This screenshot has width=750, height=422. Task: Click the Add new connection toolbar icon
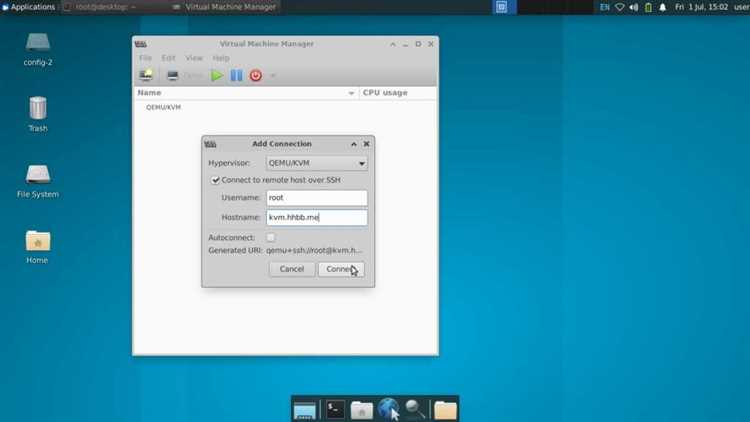click(146, 75)
